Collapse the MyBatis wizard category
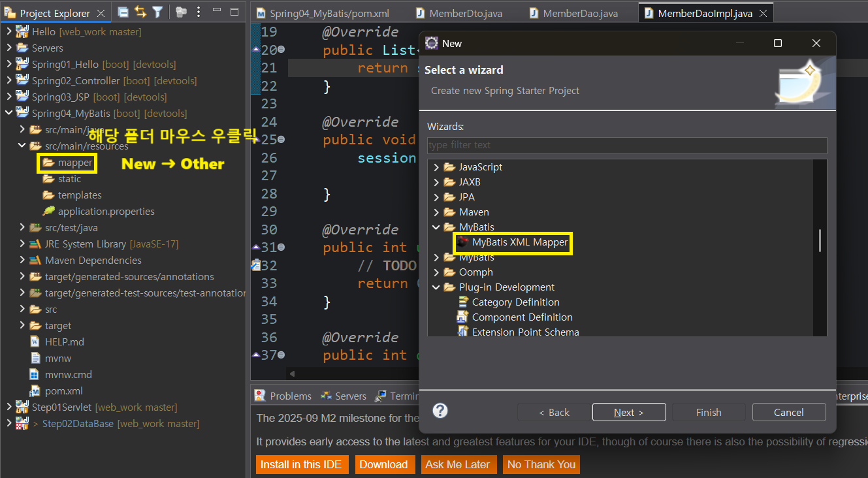 click(x=436, y=227)
